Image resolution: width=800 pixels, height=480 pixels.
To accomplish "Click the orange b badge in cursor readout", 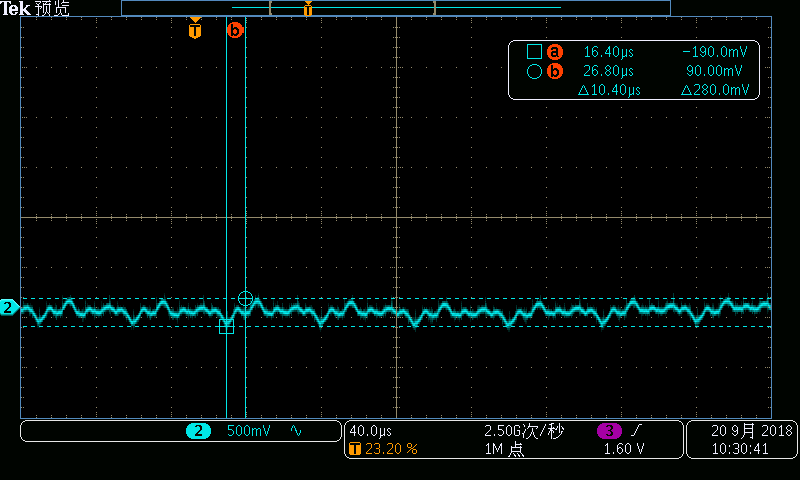I will 555,71.
